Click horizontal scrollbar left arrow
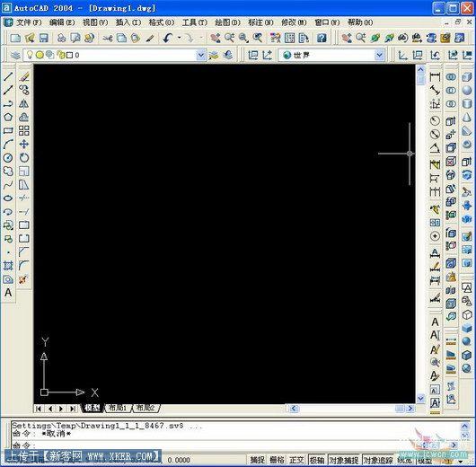 pyautogui.click(x=294, y=409)
